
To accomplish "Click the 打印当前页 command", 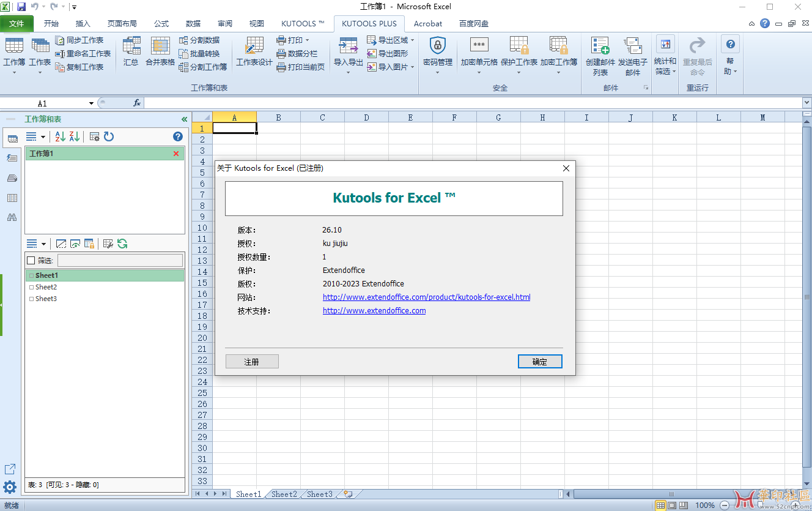I will click(x=301, y=67).
